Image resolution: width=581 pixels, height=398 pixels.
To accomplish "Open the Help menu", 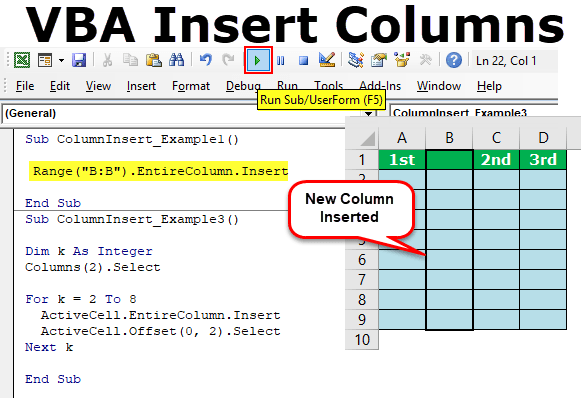I will click(x=489, y=86).
